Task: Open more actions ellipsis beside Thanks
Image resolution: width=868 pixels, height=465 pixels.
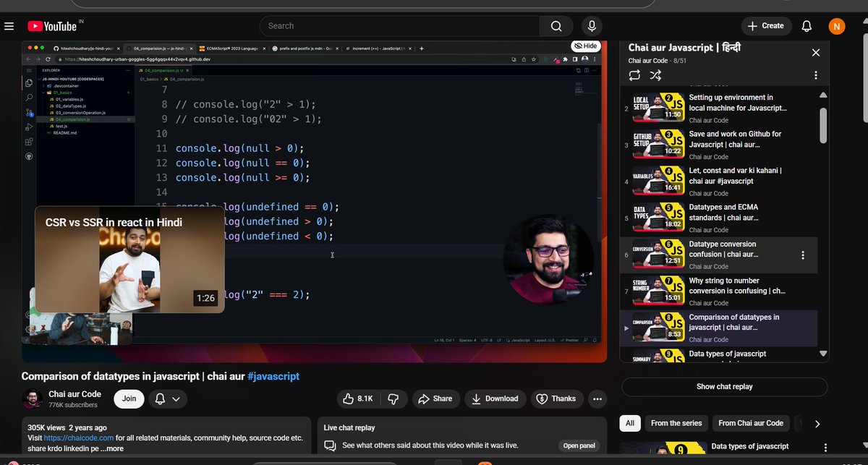Action: (597, 398)
